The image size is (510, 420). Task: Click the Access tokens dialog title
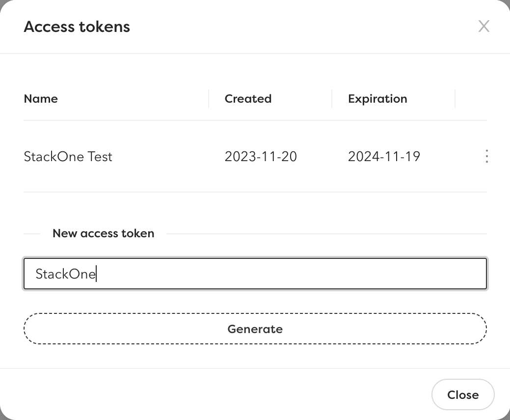(77, 27)
